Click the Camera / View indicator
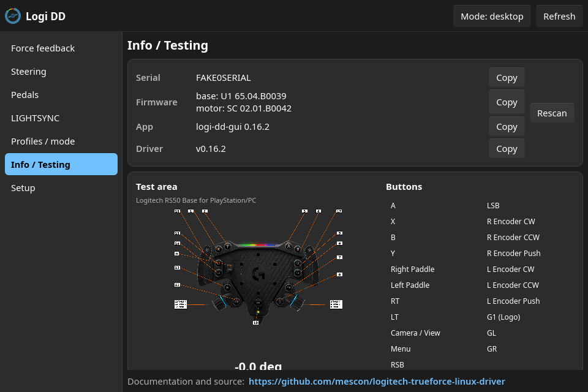588x392 pixels. pyautogui.click(x=415, y=333)
